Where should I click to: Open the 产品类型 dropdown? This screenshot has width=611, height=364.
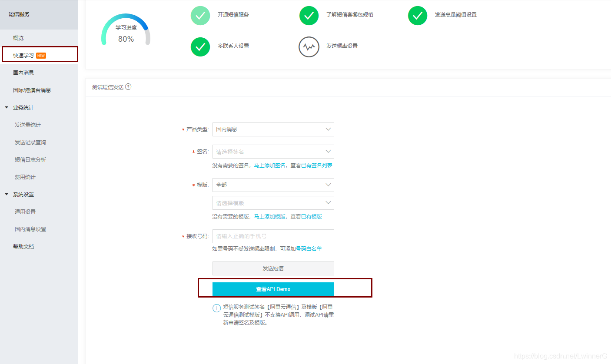273,129
